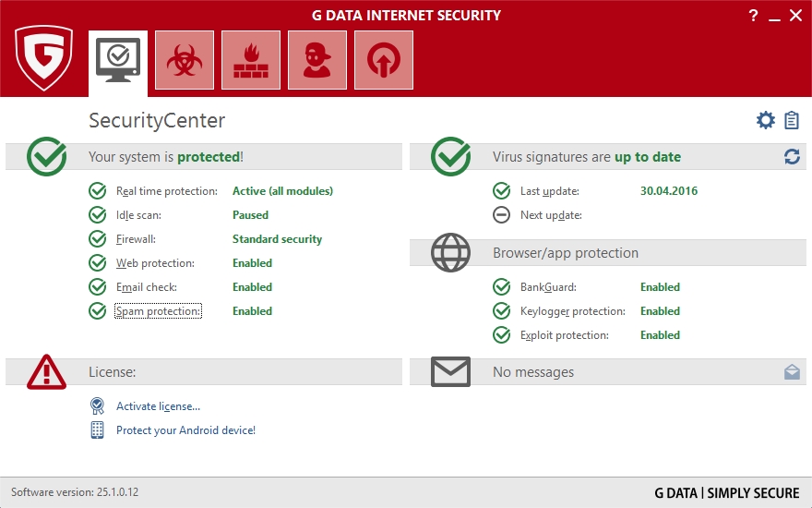The height and width of the screenshot is (508, 812).
Task: Open the protocol logs clipboard icon
Action: click(x=792, y=121)
